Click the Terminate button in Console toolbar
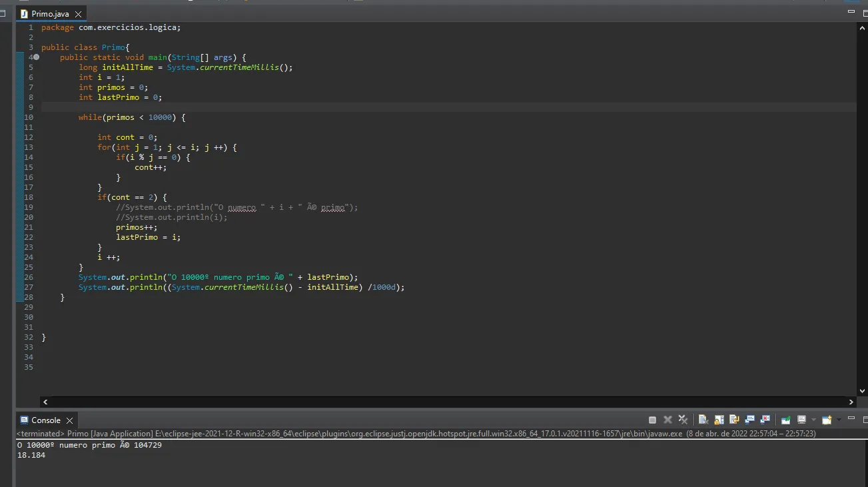Viewport: 868px width, 487px height. pos(652,420)
